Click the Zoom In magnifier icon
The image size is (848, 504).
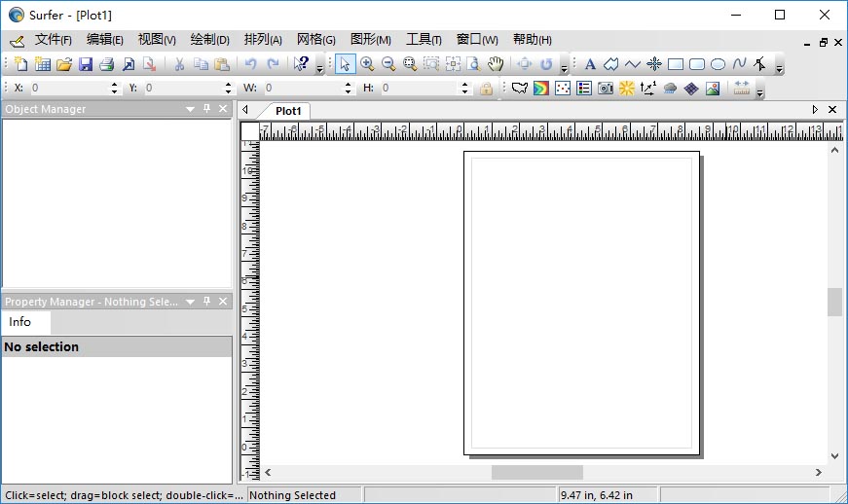point(367,64)
